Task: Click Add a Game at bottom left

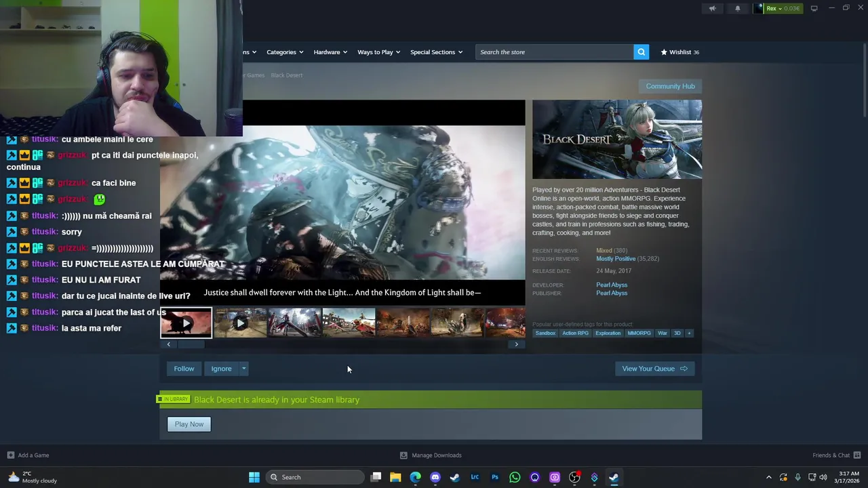Action: pos(28,455)
